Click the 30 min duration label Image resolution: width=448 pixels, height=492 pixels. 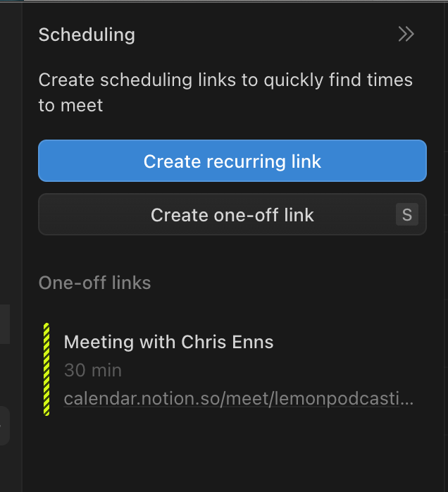[92, 370]
